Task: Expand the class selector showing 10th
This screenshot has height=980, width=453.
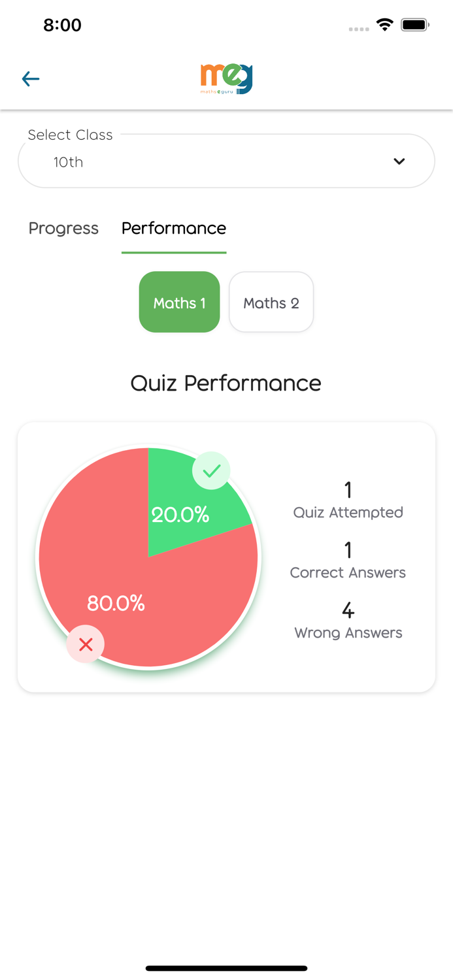Action: click(226, 161)
